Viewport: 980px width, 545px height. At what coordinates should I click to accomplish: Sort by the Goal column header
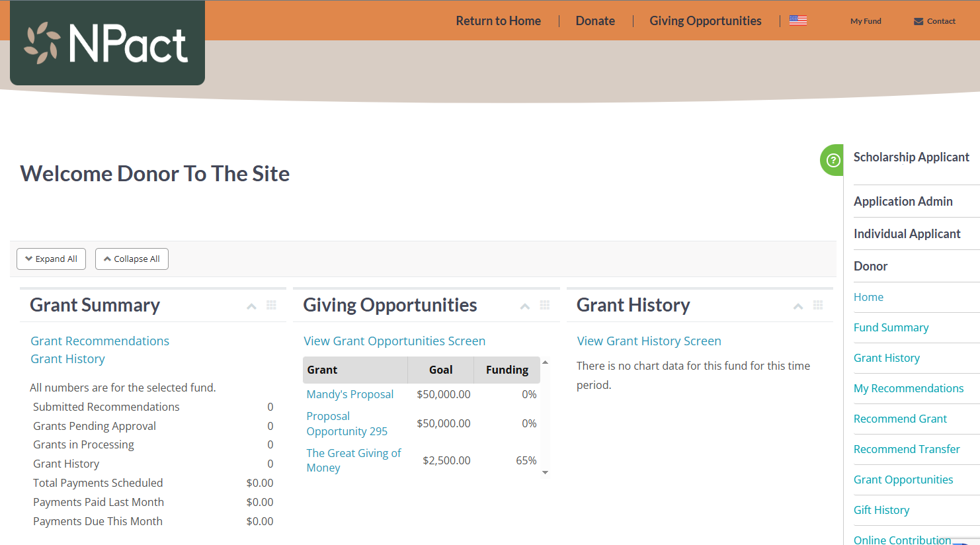440,370
